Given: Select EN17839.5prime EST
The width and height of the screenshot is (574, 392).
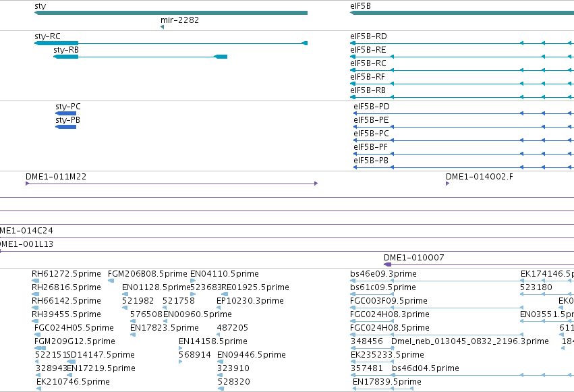Looking at the screenshot, I should (x=383, y=389).
